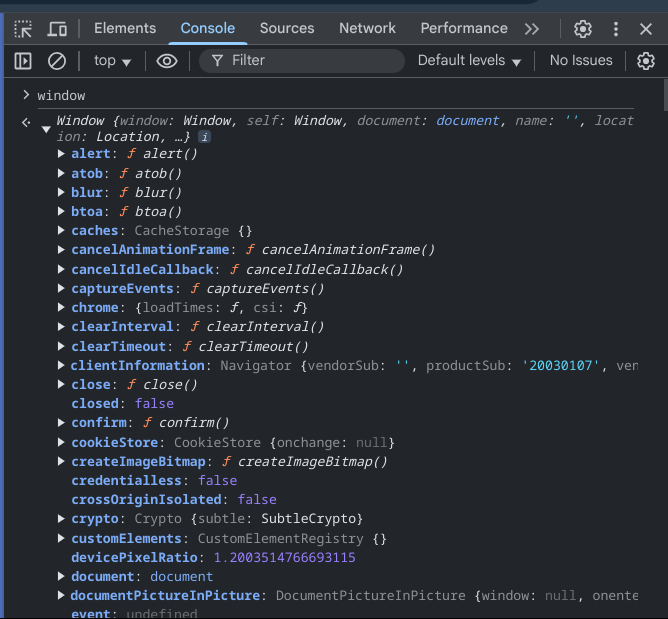Select crossOriginIsolated: false row
668x619 pixels.
(x=174, y=499)
